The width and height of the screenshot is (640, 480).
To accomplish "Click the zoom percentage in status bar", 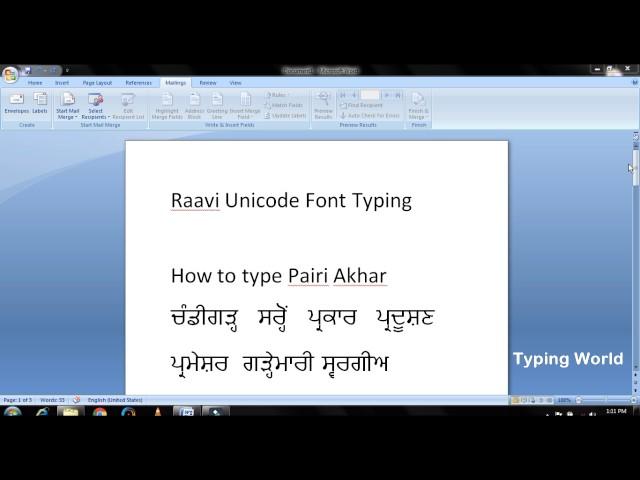I will (x=564, y=400).
